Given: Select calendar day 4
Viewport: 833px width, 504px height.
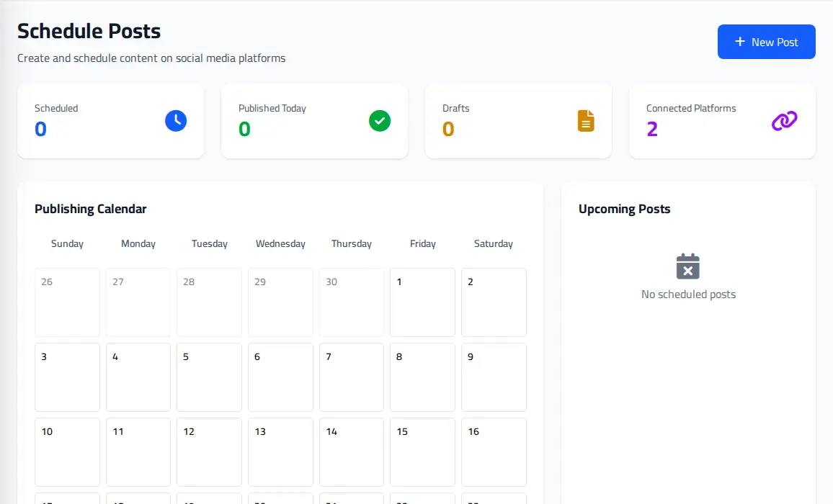Looking at the screenshot, I should (x=138, y=377).
